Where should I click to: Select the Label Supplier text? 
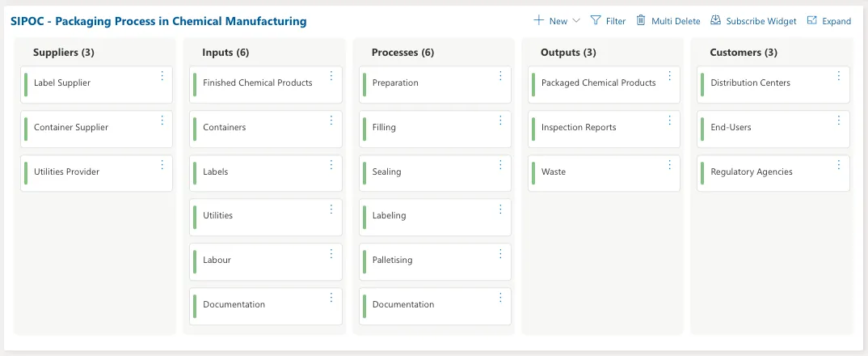click(x=62, y=83)
